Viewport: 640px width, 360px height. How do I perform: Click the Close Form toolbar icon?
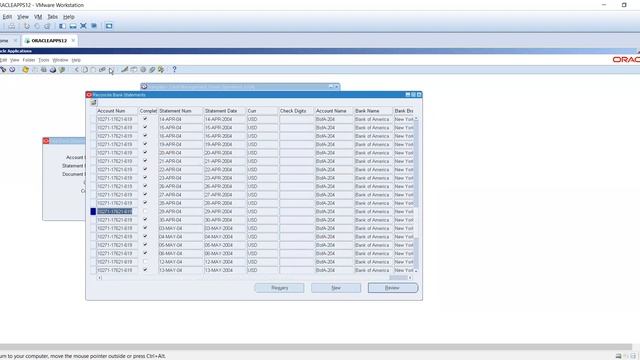pos(62,70)
